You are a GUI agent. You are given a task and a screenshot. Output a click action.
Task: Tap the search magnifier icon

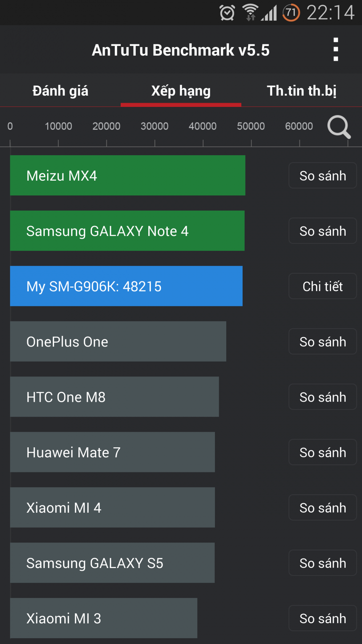339,127
